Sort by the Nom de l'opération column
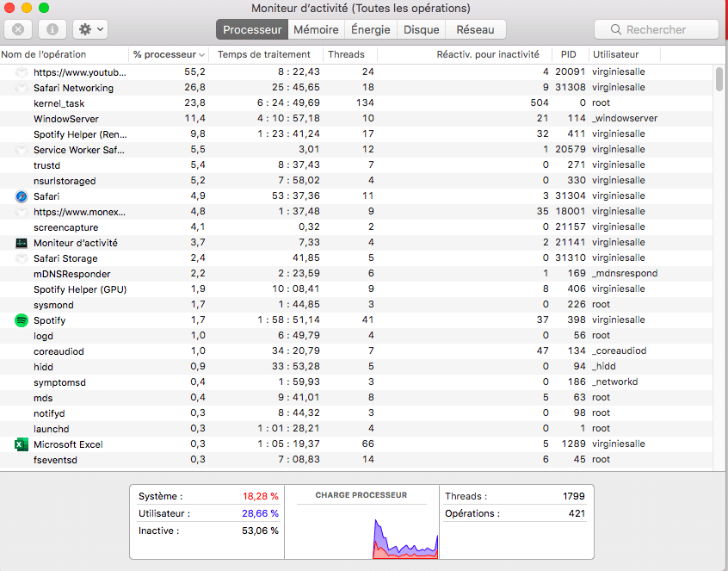Image resolution: width=728 pixels, height=571 pixels. (x=64, y=54)
